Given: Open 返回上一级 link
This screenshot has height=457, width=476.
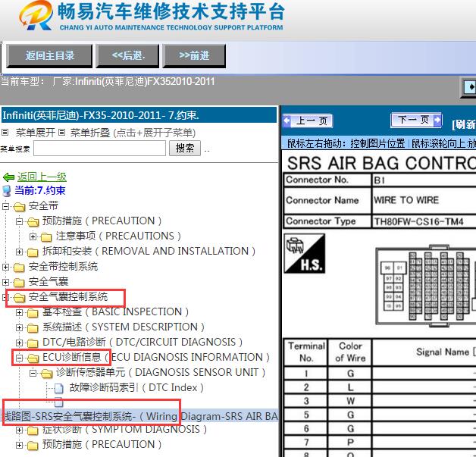Looking at the screenshot, I should [x=42, y=177].
